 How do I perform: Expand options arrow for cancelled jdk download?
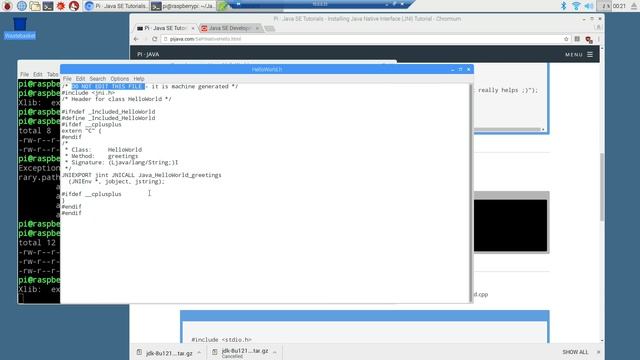tap(275, 352)
